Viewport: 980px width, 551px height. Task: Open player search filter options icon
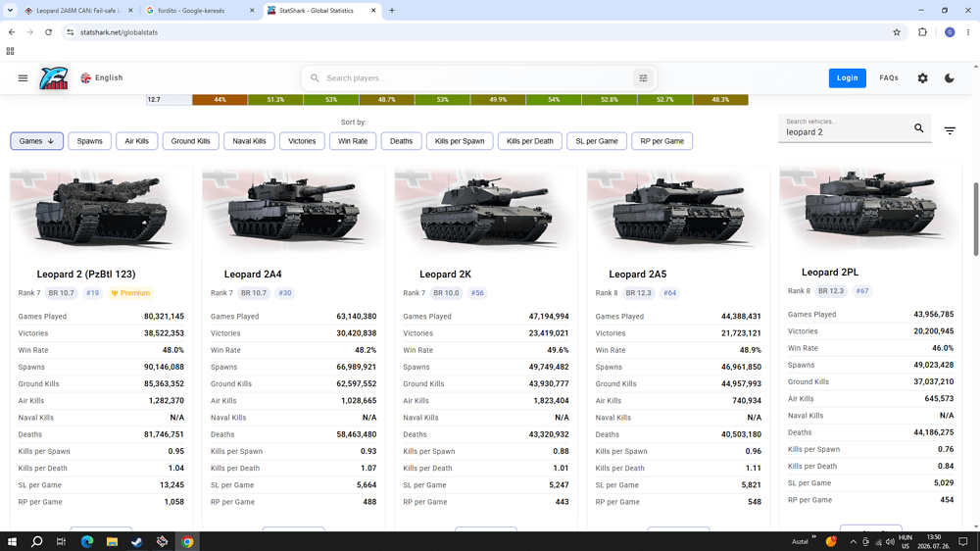[643, 78]
